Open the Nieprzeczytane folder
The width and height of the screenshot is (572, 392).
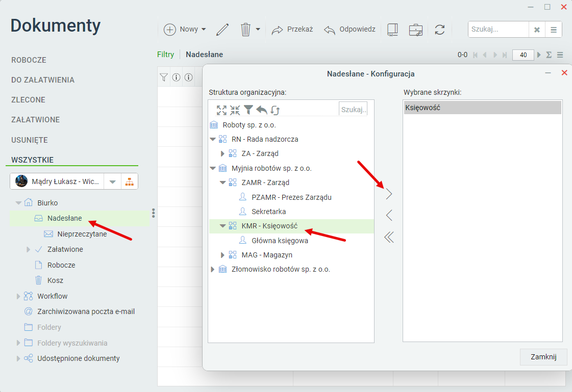click(82, 234)
